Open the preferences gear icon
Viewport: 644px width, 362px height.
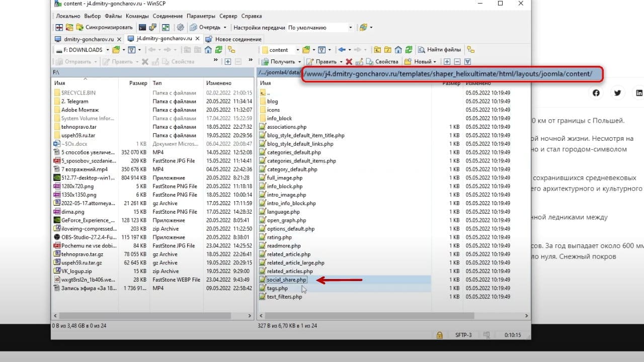click(180, 27)
